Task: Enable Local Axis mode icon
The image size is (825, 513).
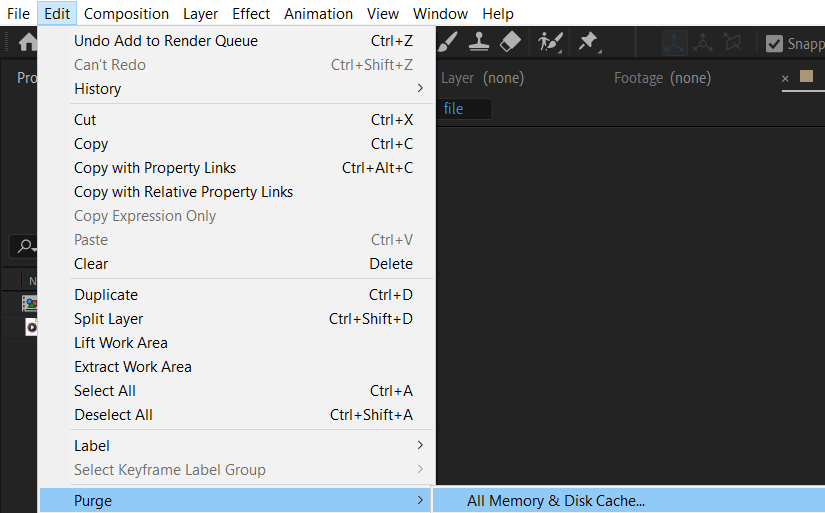Action: click(x=674, y=43)
